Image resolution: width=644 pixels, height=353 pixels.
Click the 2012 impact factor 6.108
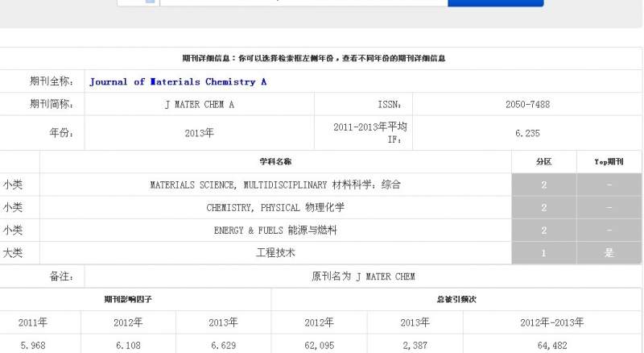coord(128,345)
